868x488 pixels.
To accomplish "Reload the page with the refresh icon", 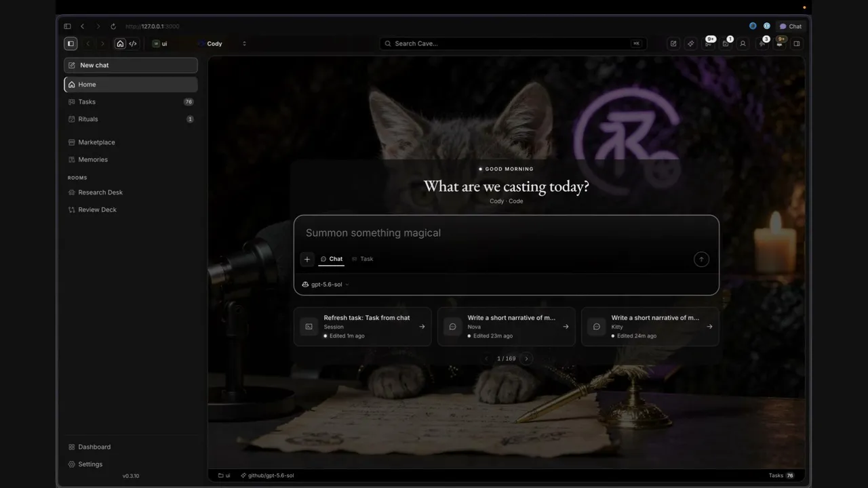I will (113, 26).
